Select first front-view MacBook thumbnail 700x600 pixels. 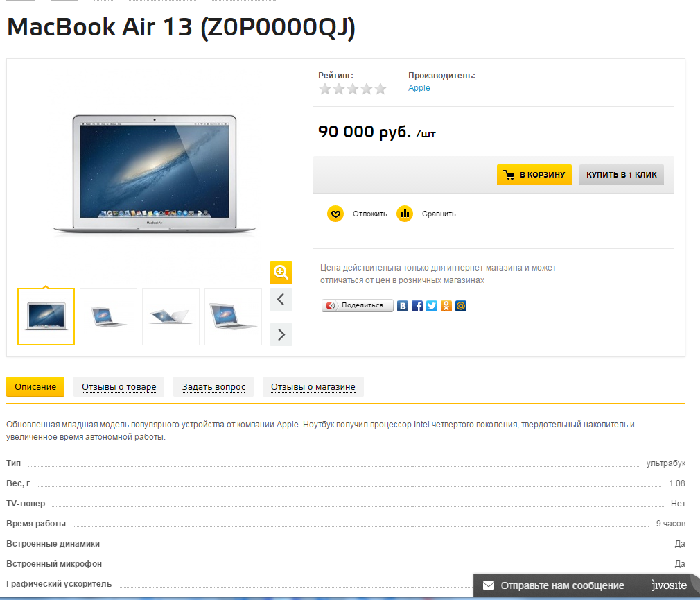(x=46, y=317)
